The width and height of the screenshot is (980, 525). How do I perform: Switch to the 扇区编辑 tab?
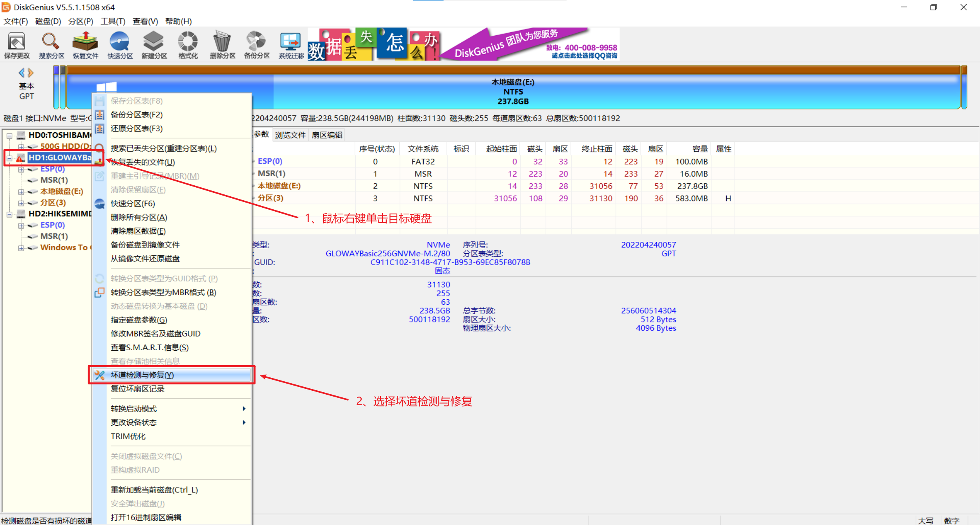(x=327, y=135)
